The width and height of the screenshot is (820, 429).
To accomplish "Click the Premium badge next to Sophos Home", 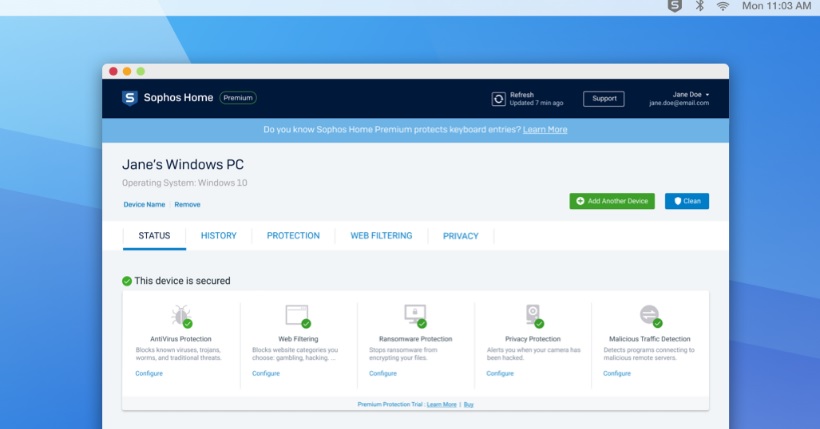I will pyautogui.click(x=238, y=98).
